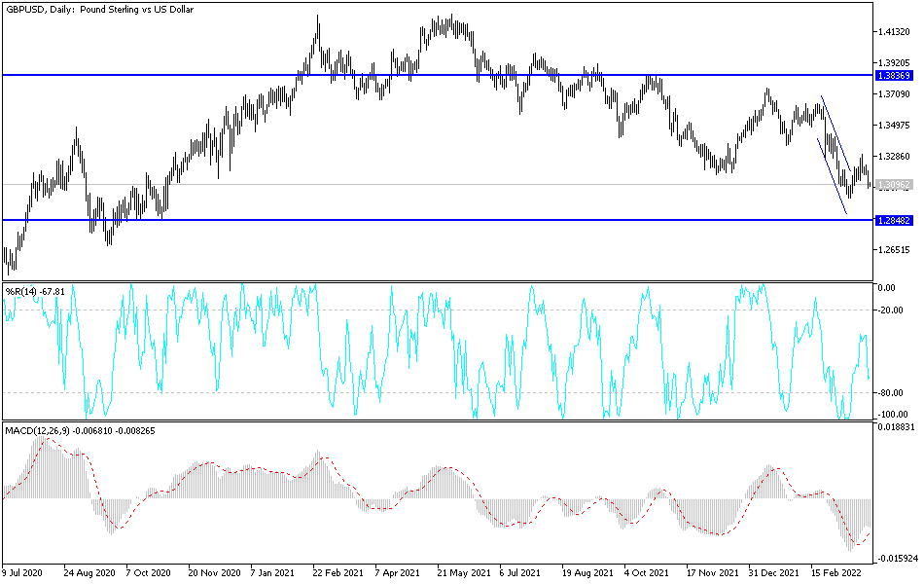This screenshot has width=924, height=584.
Task: Click the 0.018831 MACD scale value
Action: click(894, 426)
